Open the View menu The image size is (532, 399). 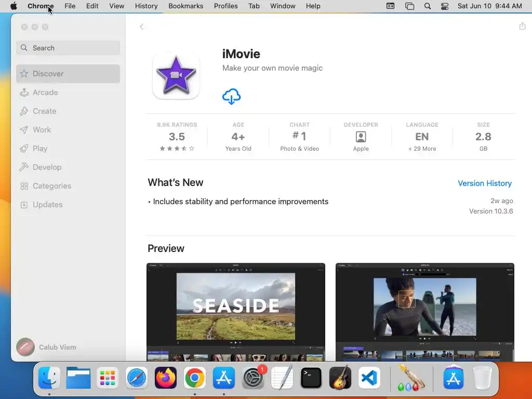[x=116, y=6]
